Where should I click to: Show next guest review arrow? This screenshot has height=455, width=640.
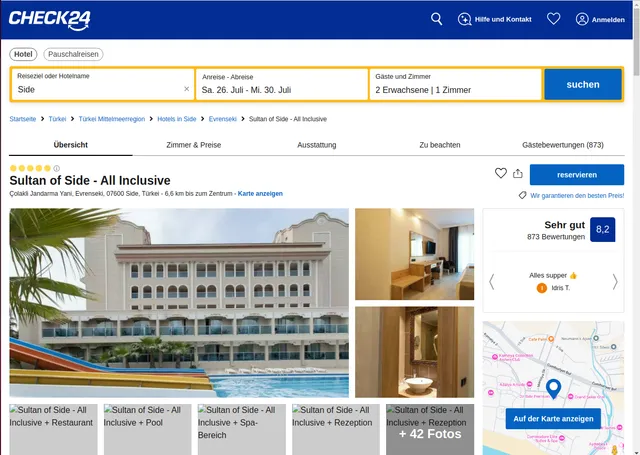coord(615,282)
